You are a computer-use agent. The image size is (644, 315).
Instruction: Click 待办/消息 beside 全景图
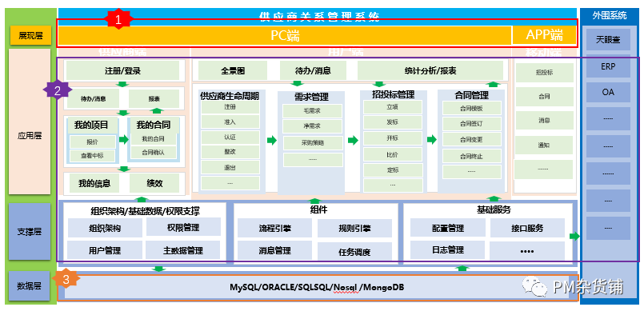[314, 70]
